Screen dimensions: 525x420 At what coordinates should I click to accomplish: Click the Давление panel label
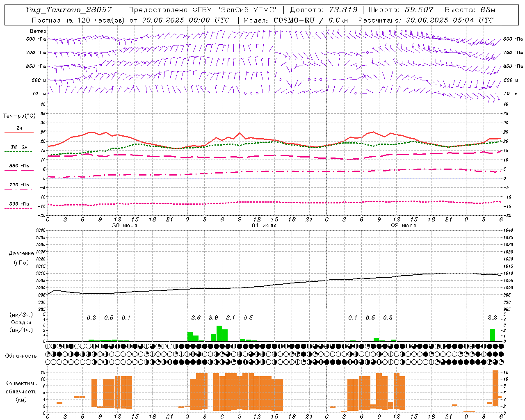21,253
